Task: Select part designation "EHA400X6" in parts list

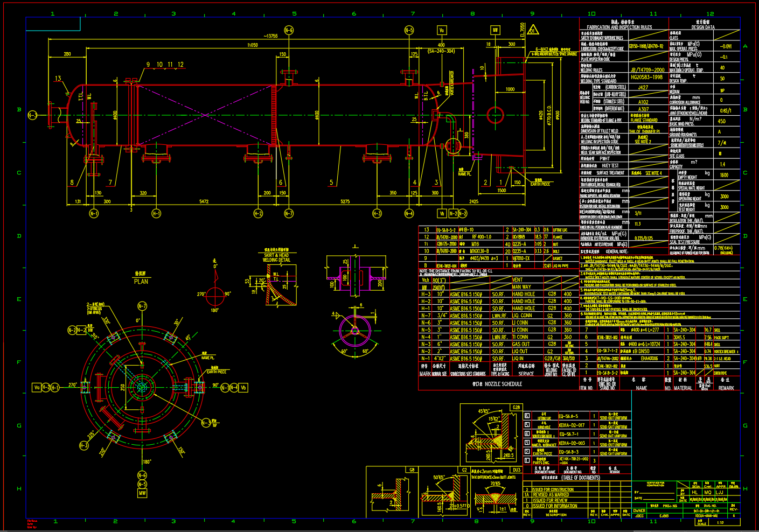Action: (649, 359)
